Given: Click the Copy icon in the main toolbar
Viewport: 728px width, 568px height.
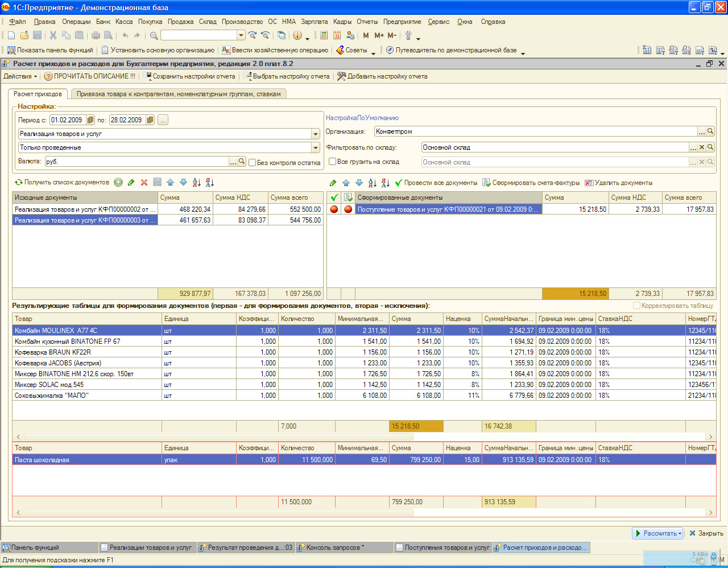Looking at the screenshot, I should tap(66, 35).
